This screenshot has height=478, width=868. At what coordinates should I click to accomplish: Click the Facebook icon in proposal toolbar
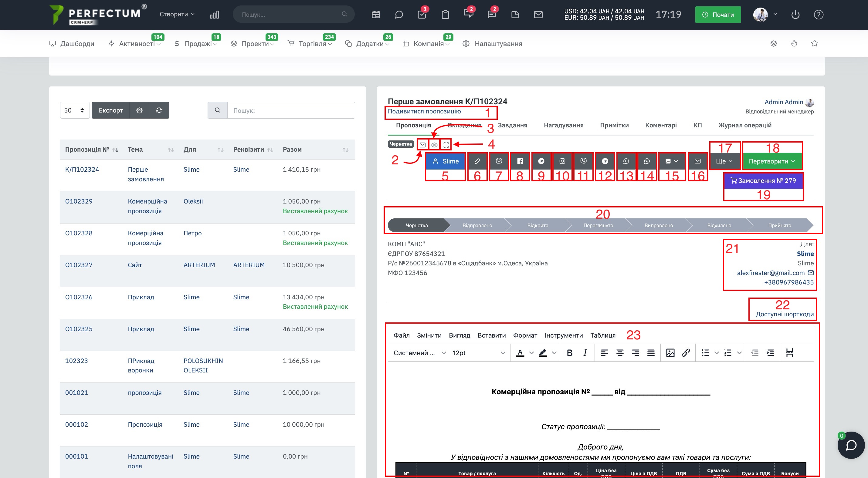[x=520, y=161]
